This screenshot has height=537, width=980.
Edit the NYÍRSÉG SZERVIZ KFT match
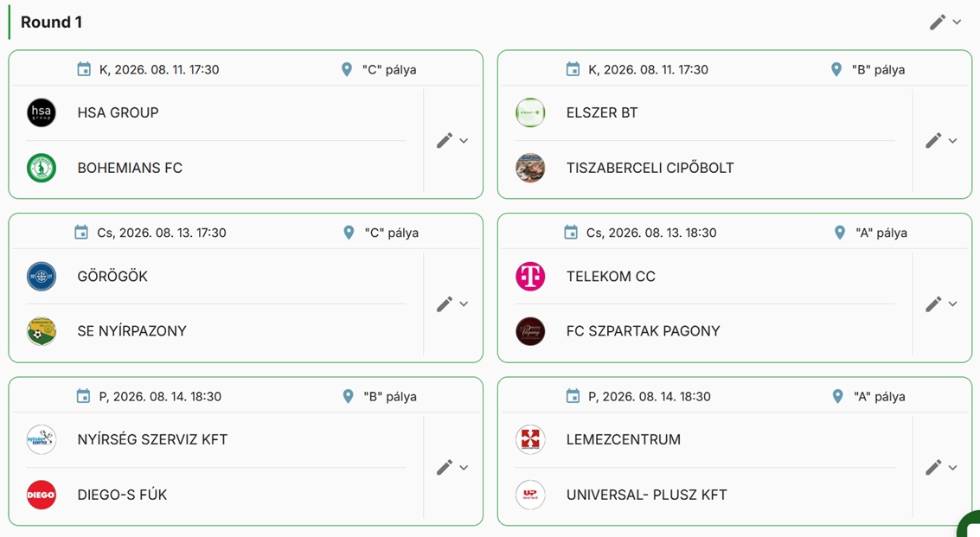click(445, 468)
